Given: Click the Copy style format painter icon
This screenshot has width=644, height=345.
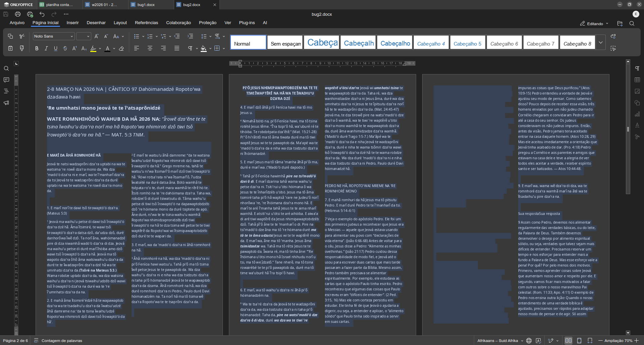Looking at the screenshot, I should 22,48.
